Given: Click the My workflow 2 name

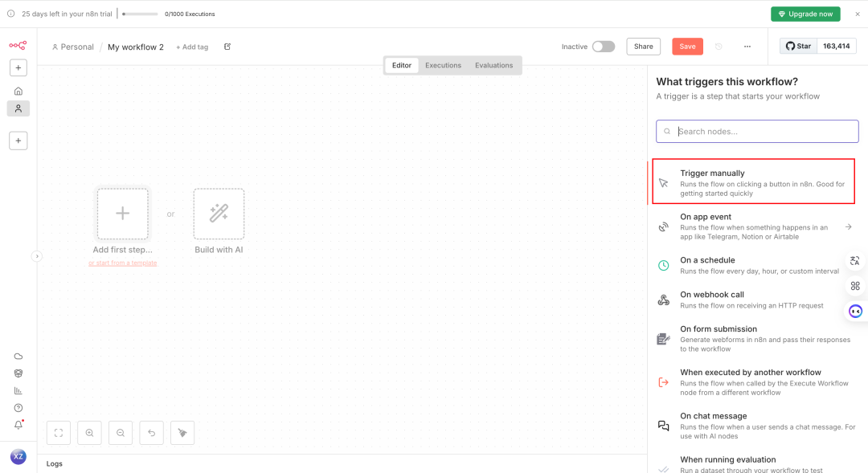Looking at the screenshot, I should (136, 47).
